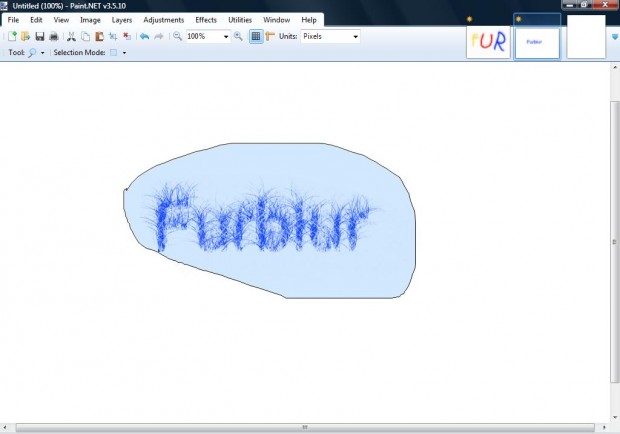The height and width of the screenshot is (434, 620).
Task: Click the Print icon
Action: click(x=54, y=36)
